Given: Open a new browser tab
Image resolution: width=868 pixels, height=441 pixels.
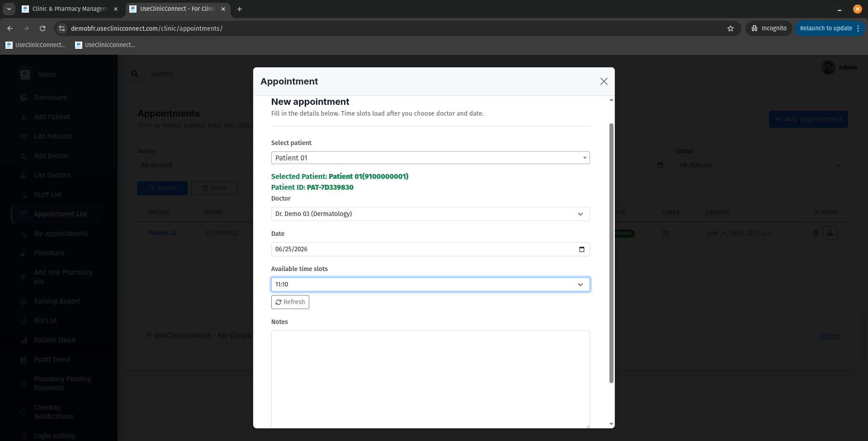Looking at the screenshot, I should 240,9.
